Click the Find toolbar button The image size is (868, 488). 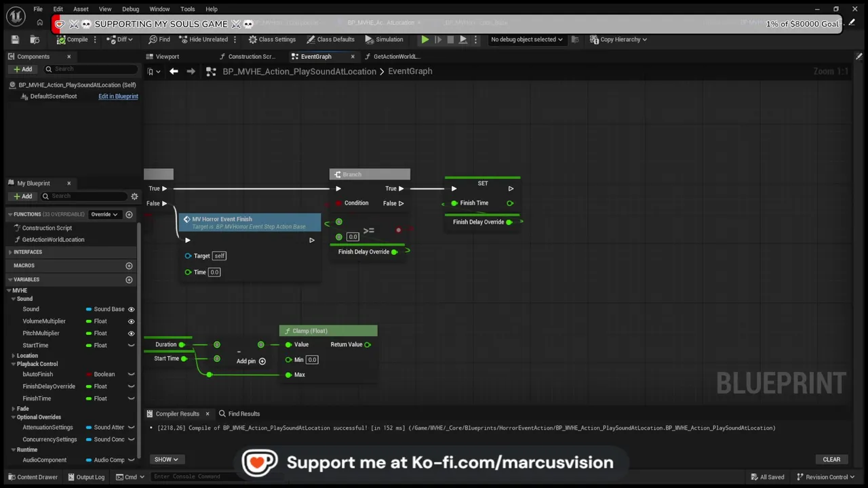[x=159, y=39]
